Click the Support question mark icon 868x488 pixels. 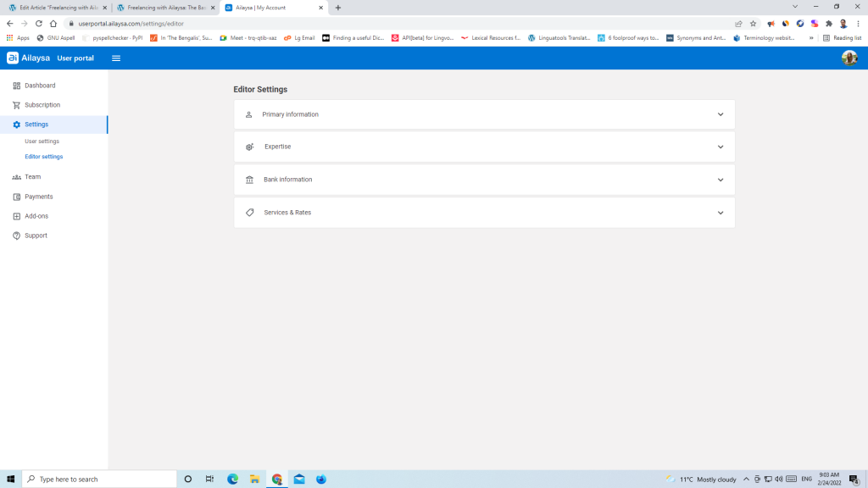coord(16,236)
